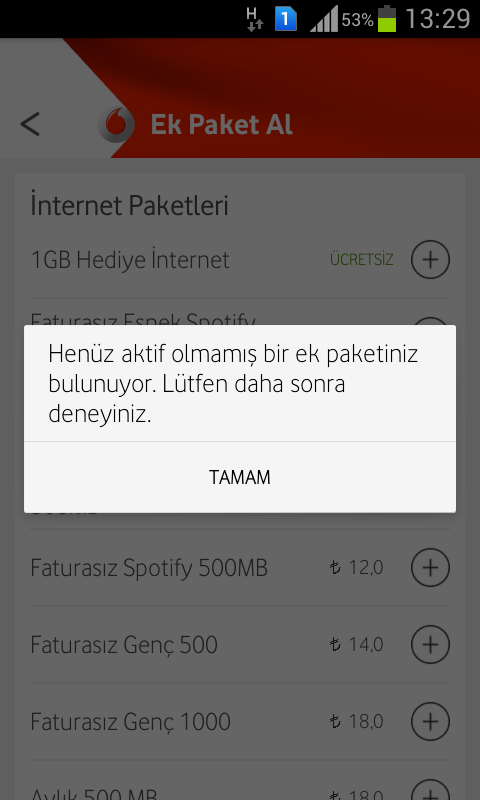Tap the Vodafone logo icon

tap(116, 124)
